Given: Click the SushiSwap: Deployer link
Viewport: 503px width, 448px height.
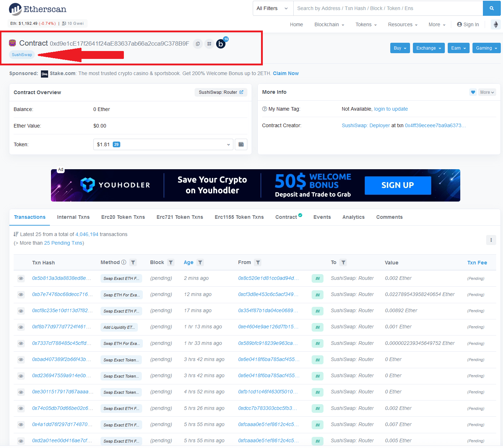Looking at the screenshot, I should 365,125.
